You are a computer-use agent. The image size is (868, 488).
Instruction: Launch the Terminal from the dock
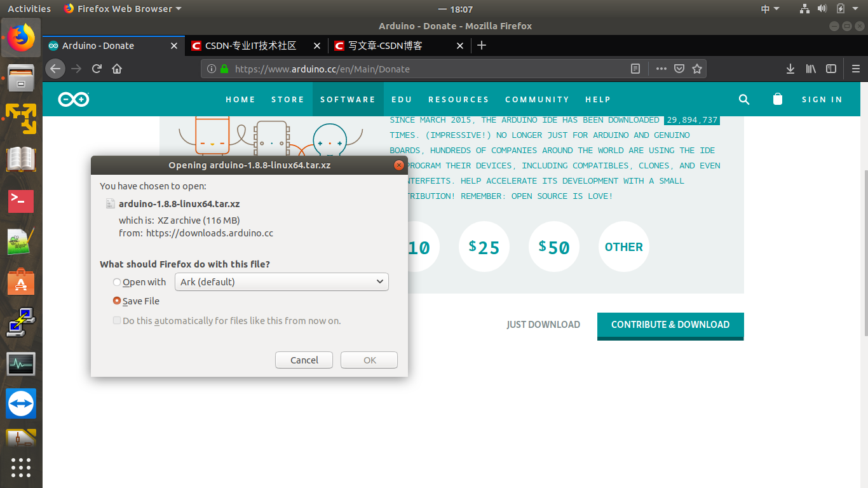21,201
